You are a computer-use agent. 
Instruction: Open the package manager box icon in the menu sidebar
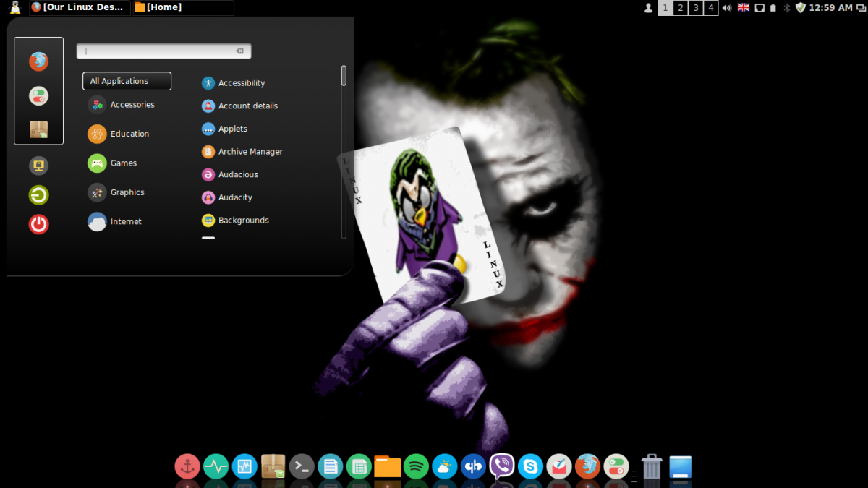[x=38, y=129]
